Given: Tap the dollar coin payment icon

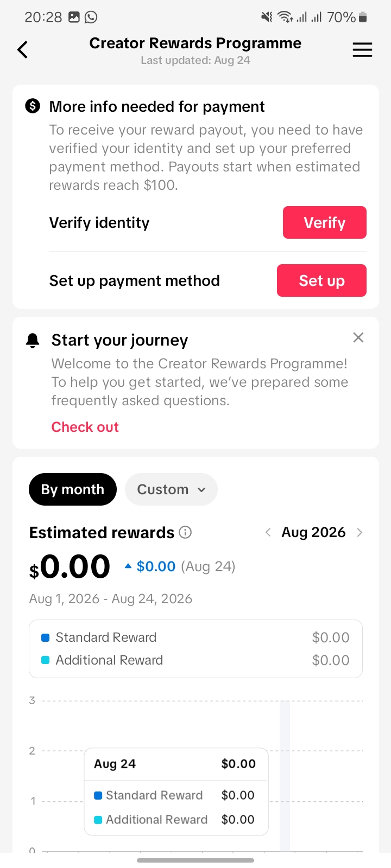Looking at the screenshot, I should coord(33,106).
